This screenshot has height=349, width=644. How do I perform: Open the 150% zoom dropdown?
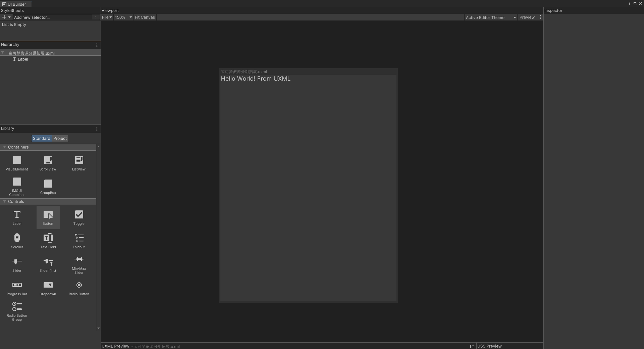point(123,17)
